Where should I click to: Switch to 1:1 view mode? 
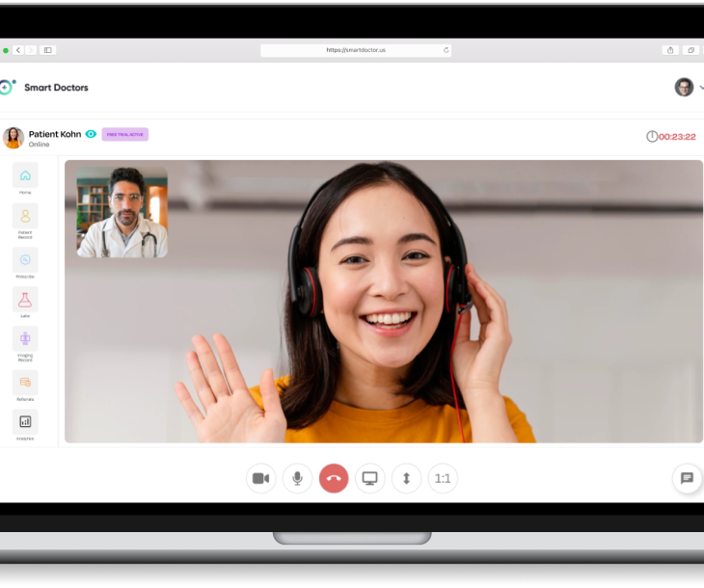[x=443, y=478]
